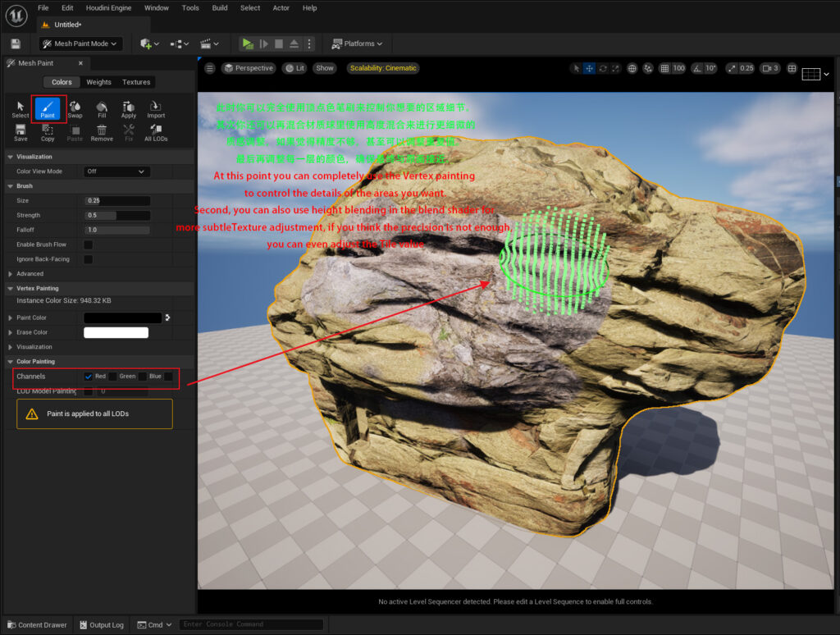Open the Mesh Paint Mode dropdown
Viewport: 840px width, 635px height.
pyautogui.click(x=80, y=43)
